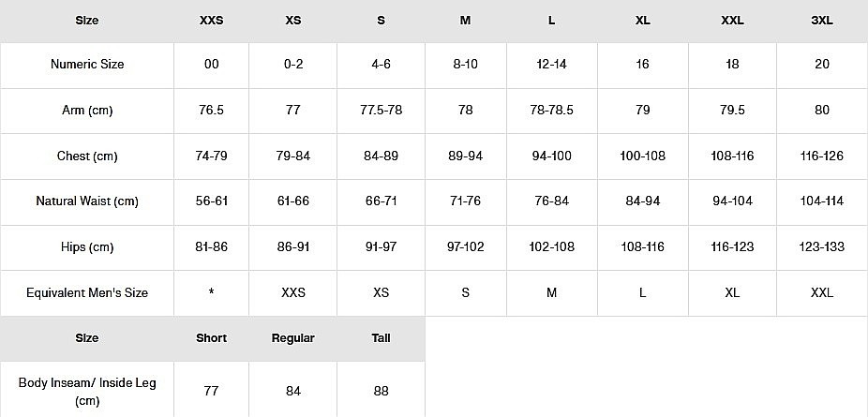
Task: Select hips measurement 97-102 cell
Action: point(465,247)
